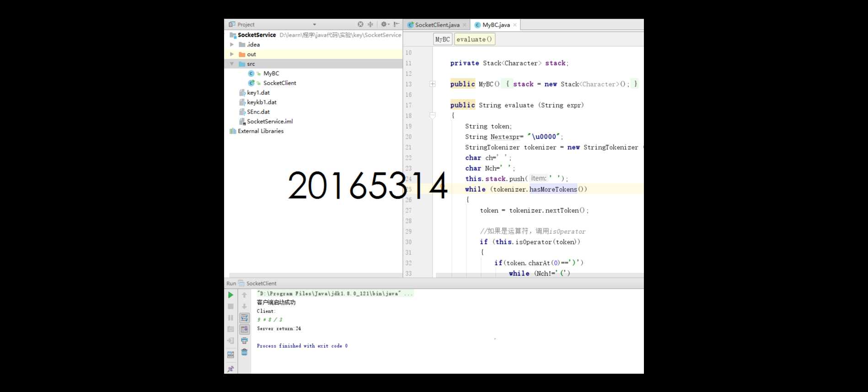Select the SEnc.dat file
Image resolution: width=868 pixels, height=392 pixels.
point(258,112)
